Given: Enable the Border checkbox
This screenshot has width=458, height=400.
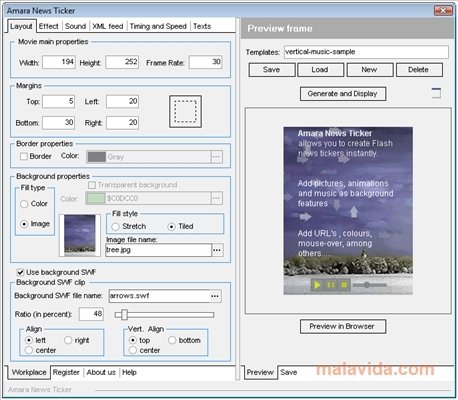Looking at the screenshot, I should point(24,156).
